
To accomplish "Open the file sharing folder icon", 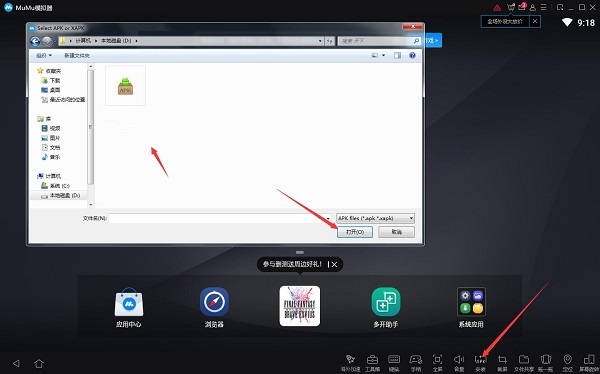I will tap(524, 359).
